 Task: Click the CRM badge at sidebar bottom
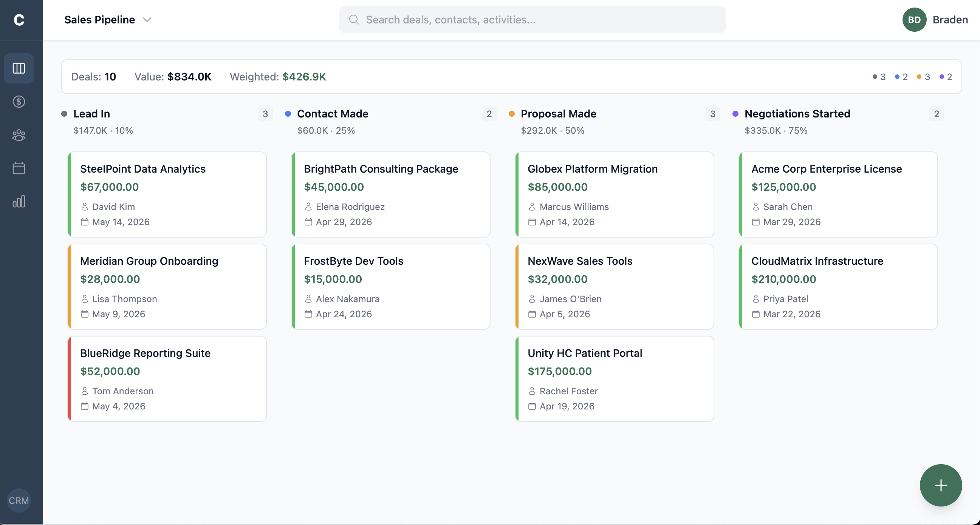(19, 500)
